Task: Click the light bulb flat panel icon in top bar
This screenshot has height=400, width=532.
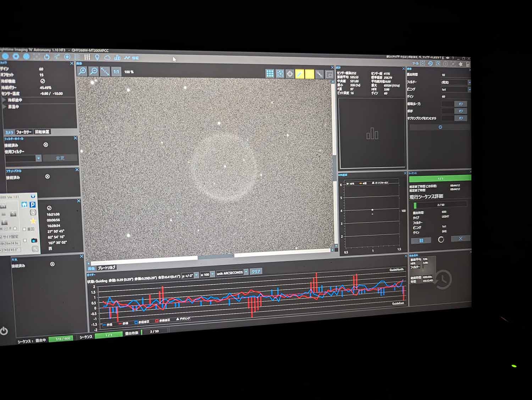Action: pyautogui.click(x=97, y=57)
